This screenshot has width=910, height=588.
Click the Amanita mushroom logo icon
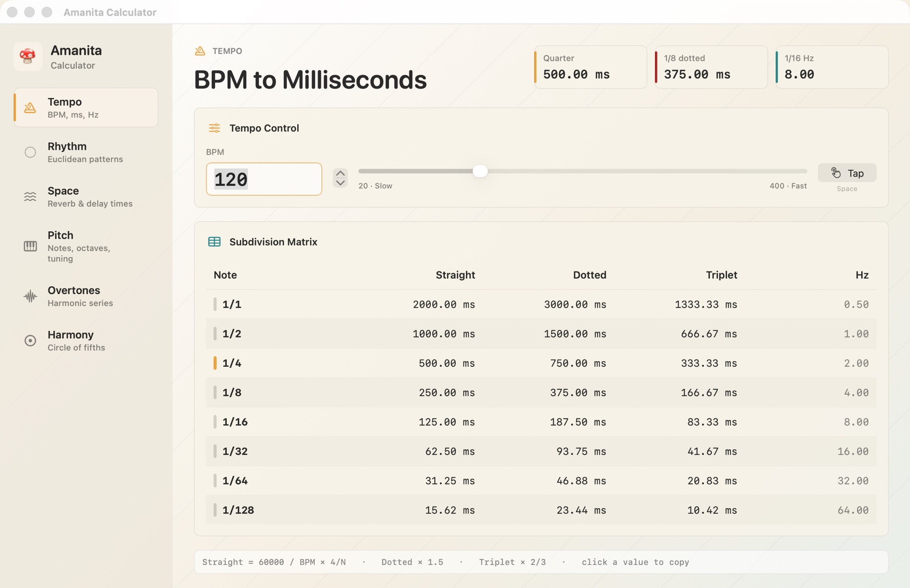[27, 56]
